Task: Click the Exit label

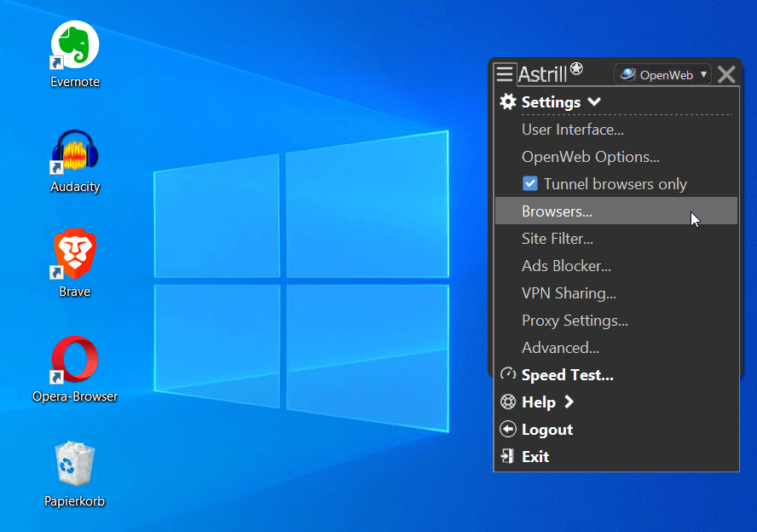Action: (x=535, y=457)
